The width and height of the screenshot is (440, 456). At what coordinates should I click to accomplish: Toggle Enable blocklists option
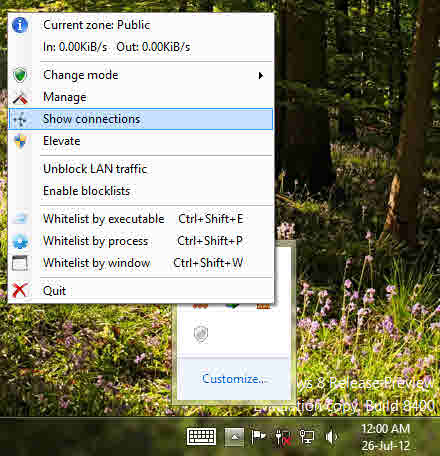tap(140, 191)
